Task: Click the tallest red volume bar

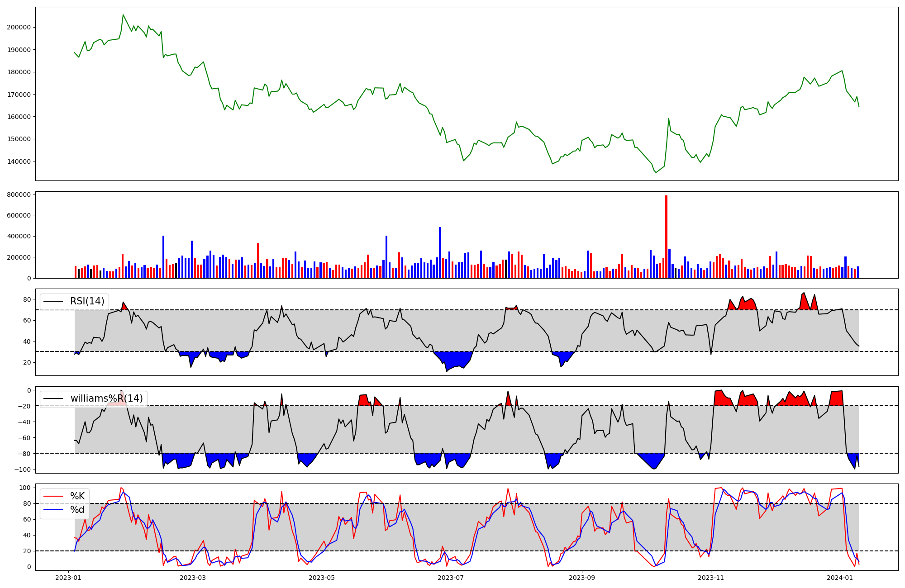Action: coord(666,236)
